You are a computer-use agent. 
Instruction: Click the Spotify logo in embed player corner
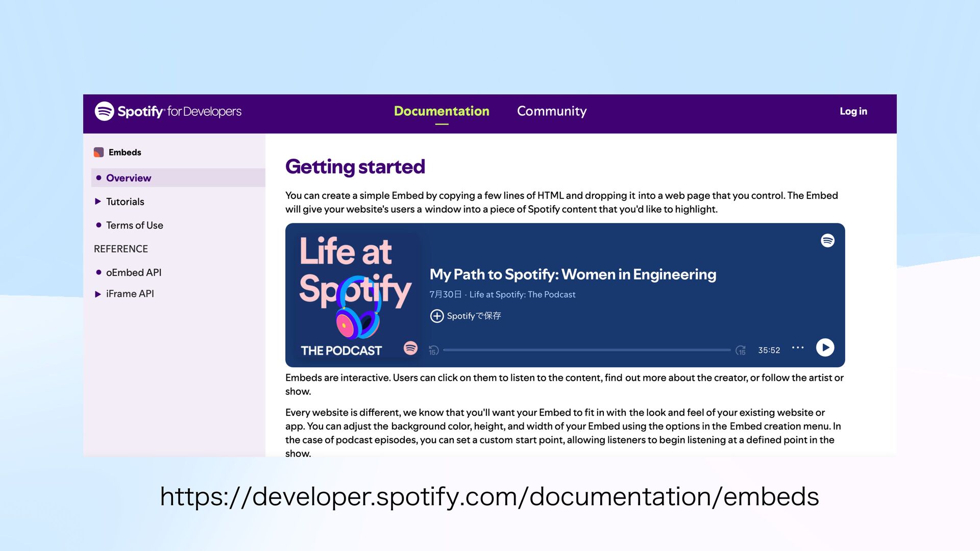pos(827,241)
